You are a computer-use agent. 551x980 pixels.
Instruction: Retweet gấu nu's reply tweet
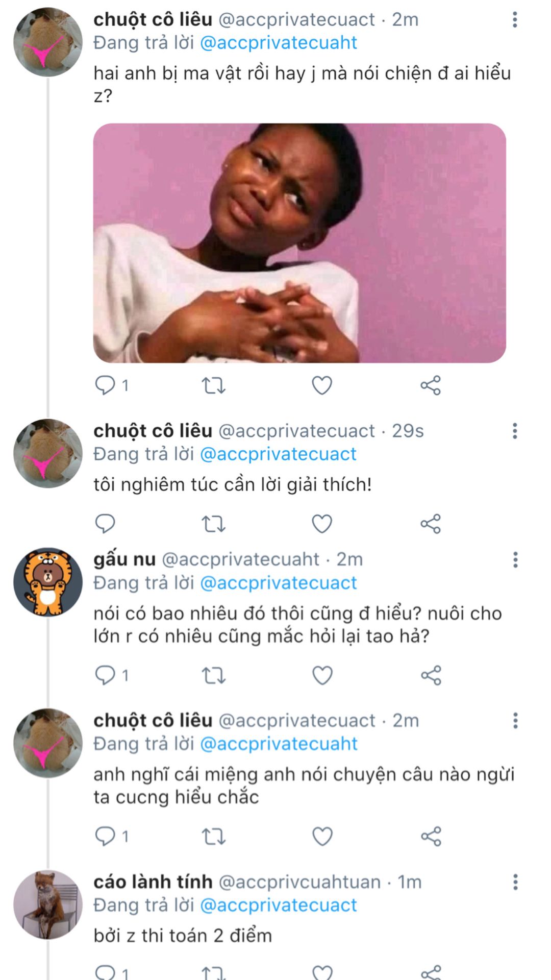pos(214,675)
